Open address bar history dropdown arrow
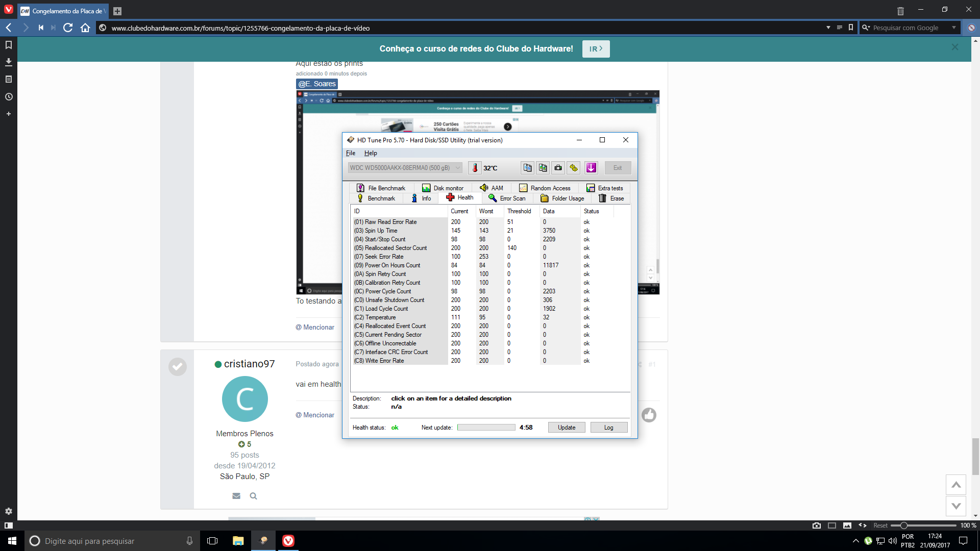980x551 pixels. point(828,28)
